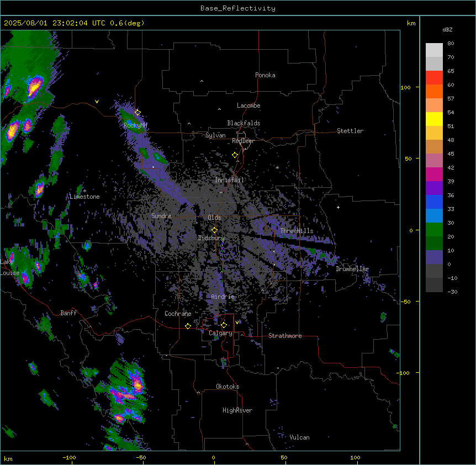Click the 2025/08/01 23:02:04 UTC timestamp
Screen dimensions: 476x465
pyautogui.click(x=55, y=23)
